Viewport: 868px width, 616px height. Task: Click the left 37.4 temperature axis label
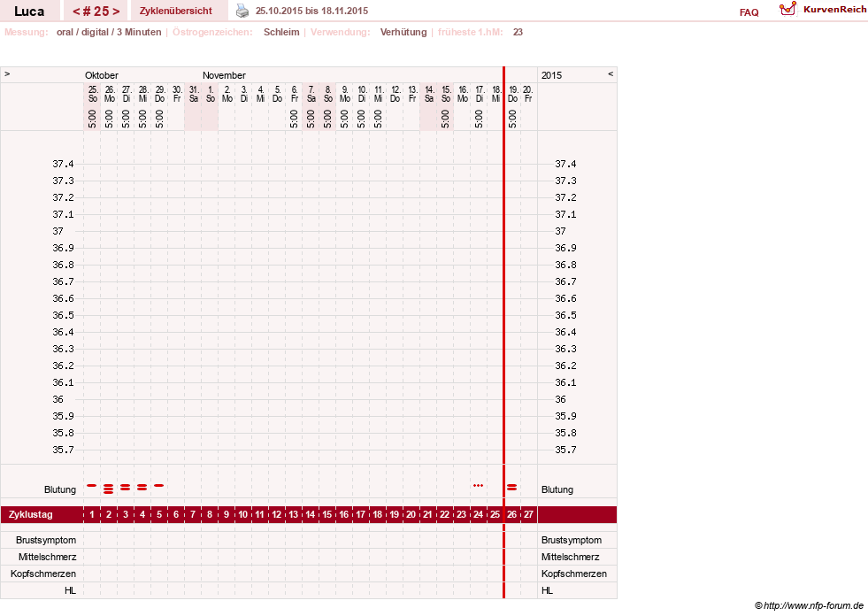click(x=63, y=164)
